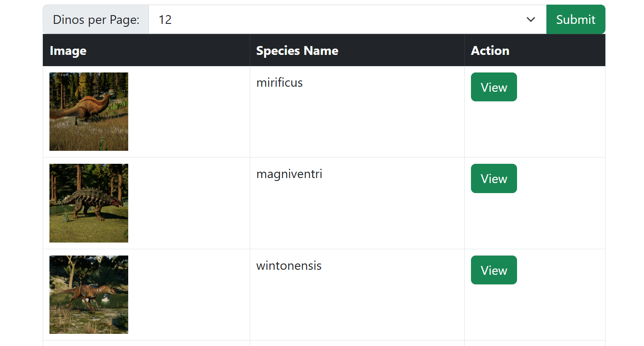644x346 pixels.
Task: Click the Dinos per Page label
Action: click(x=96, y=20)
